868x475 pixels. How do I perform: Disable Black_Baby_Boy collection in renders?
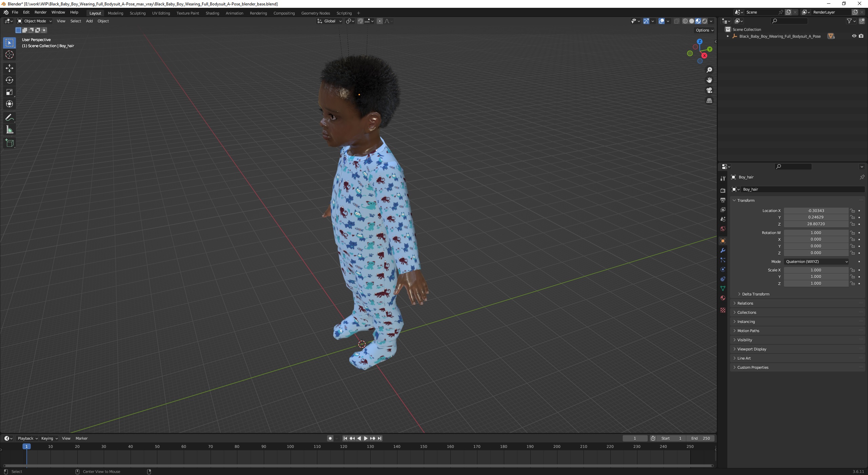click(861, 36)
